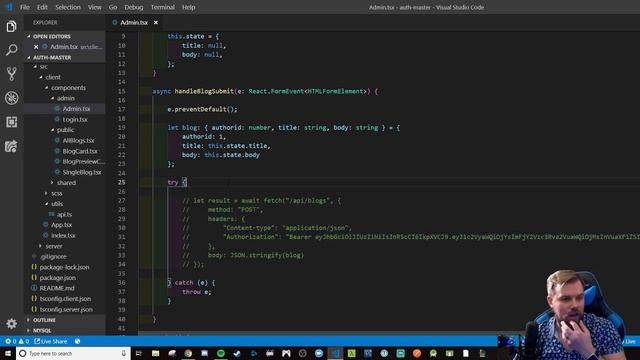Image resolution: width=640 pixels, height=360 pixels.
Task: Click the errors count in status bar
Action: click(11, 341)
